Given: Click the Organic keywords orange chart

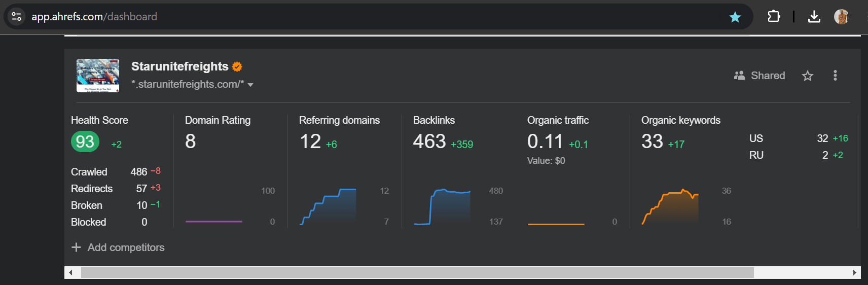Looking at the screenshot, I should coord(670,206).
